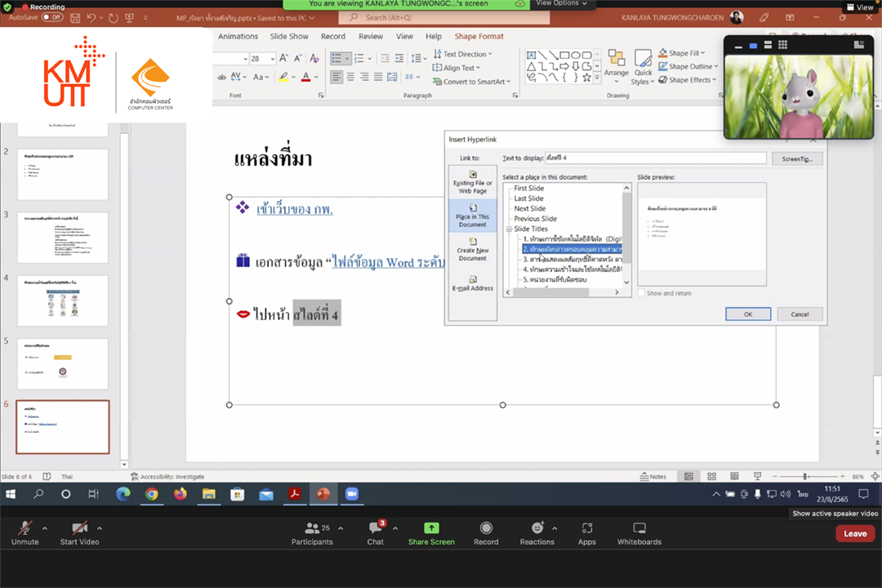Open Zoom View Options dropdown

561,3
